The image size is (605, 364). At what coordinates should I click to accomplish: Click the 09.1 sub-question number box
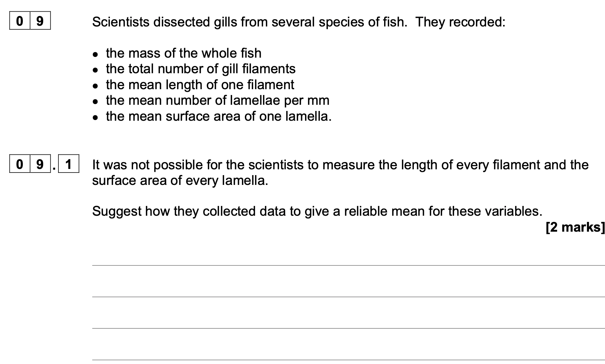click(44, 164)
